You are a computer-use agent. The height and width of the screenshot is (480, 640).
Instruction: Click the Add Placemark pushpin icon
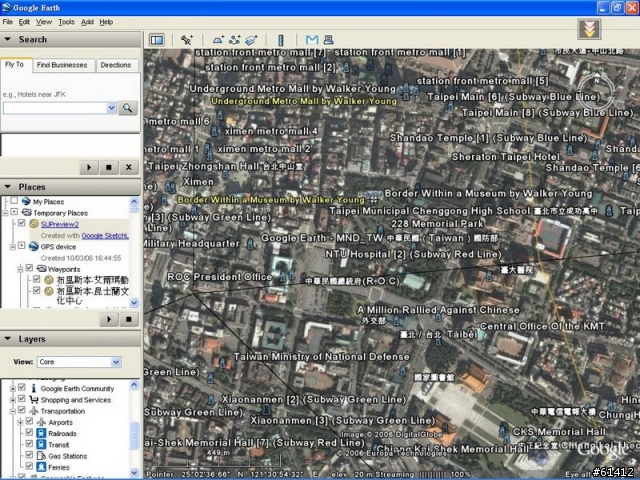[x=186, y=40]
